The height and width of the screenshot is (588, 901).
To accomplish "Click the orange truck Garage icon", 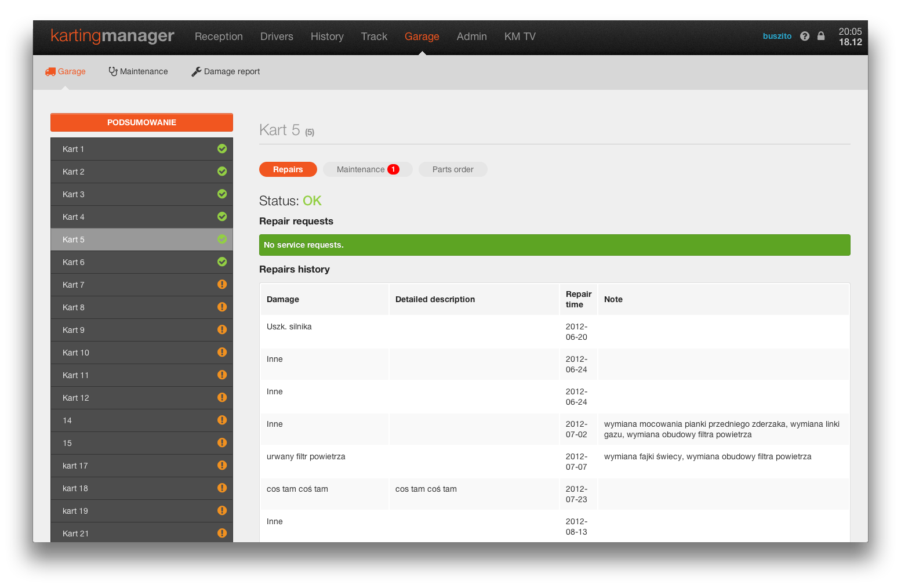I will point(50,72).
